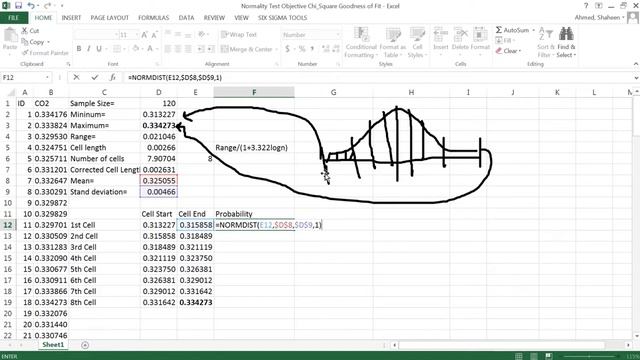
Task: Apply accounting dollar format
Action: (x=287, y=49)
